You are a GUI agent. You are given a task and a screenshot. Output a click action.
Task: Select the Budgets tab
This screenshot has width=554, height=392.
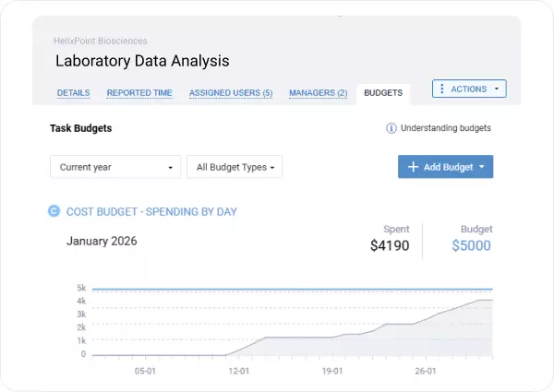383,93
